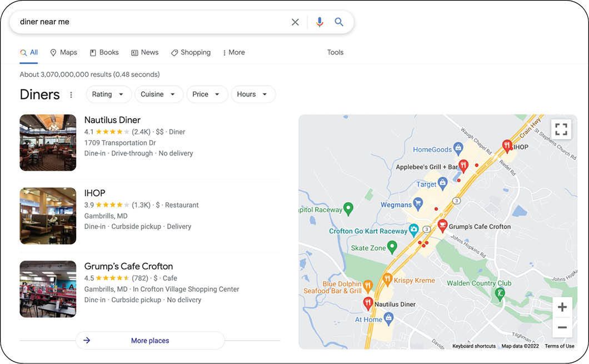Open the map Terms of Use link
Viewport: 589px width, 364px height.
click(560, 346)
